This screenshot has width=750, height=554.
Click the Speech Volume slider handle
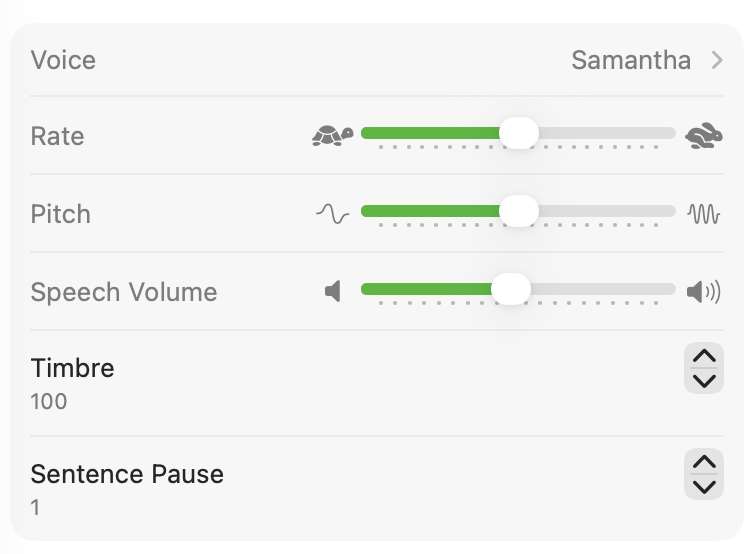pos(510,289)
